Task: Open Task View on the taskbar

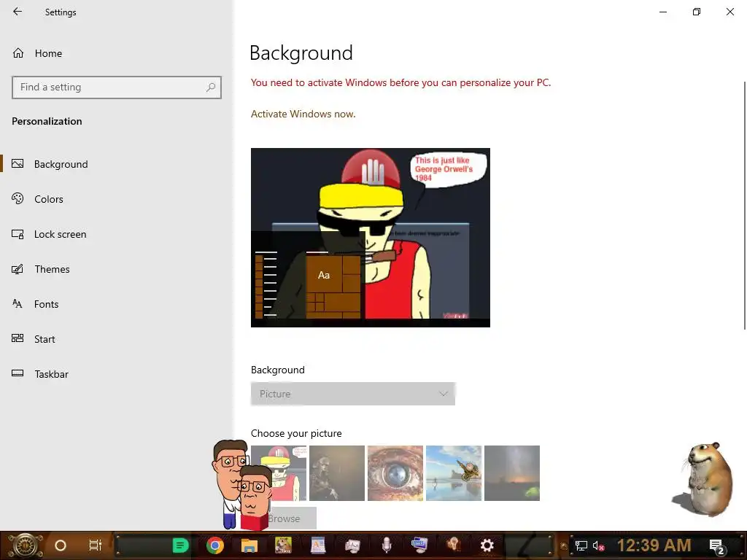Action: 96,545
